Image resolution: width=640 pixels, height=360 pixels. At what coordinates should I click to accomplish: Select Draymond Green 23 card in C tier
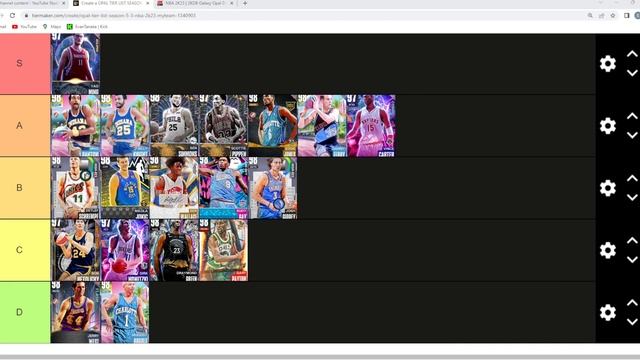tap(174, 250)
